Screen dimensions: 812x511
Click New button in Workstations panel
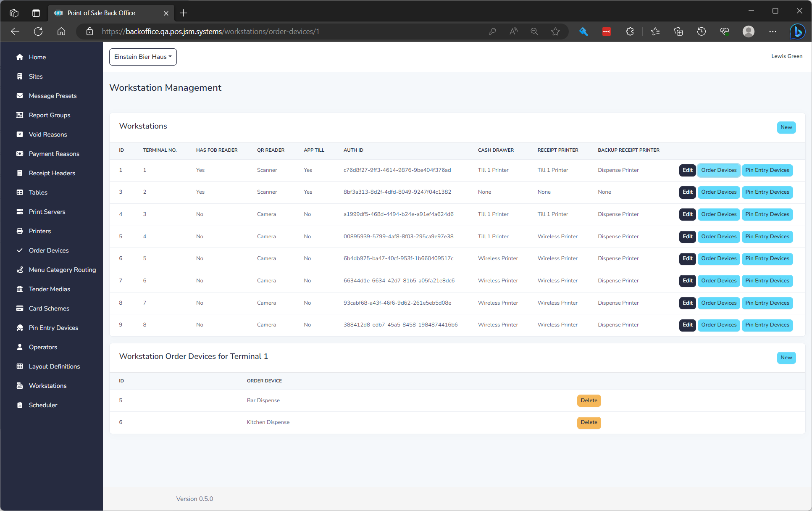coord(786,127)
